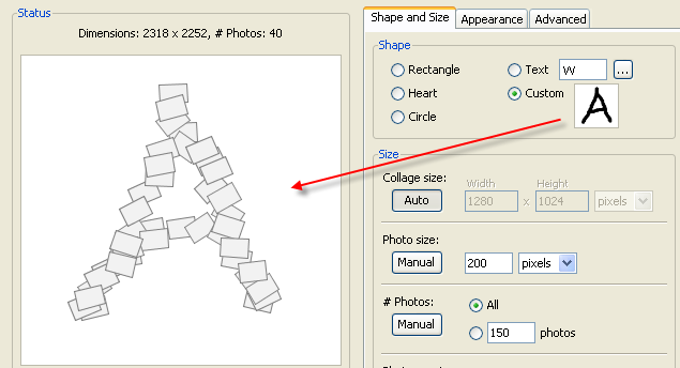
Task: Open the collage size units dropdown
Action: point(623,201)
